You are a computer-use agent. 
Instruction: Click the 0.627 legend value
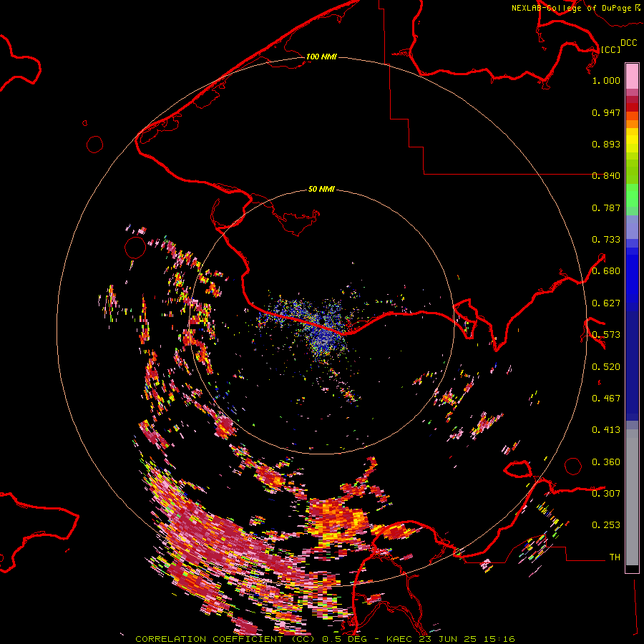(606, 303)
